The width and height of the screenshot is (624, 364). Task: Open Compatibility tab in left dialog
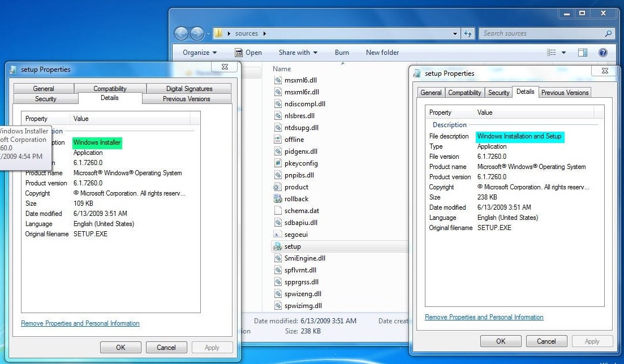(110, 88)
